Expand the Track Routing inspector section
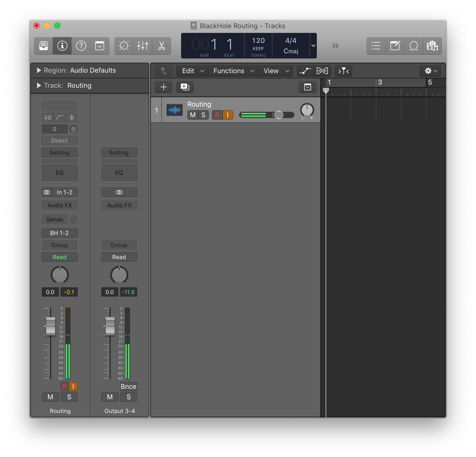Screen dimensions: 476x457 pyautogui.click(x=39, y=85)
